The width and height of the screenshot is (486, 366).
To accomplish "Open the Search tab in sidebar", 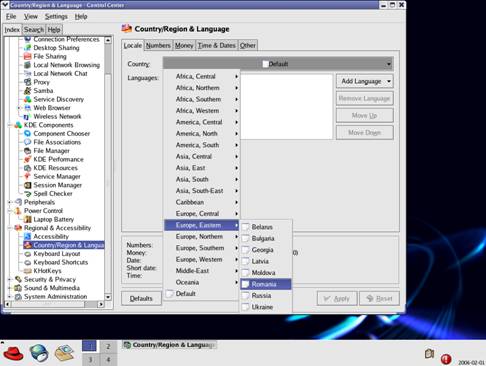I will pos(34,30).
